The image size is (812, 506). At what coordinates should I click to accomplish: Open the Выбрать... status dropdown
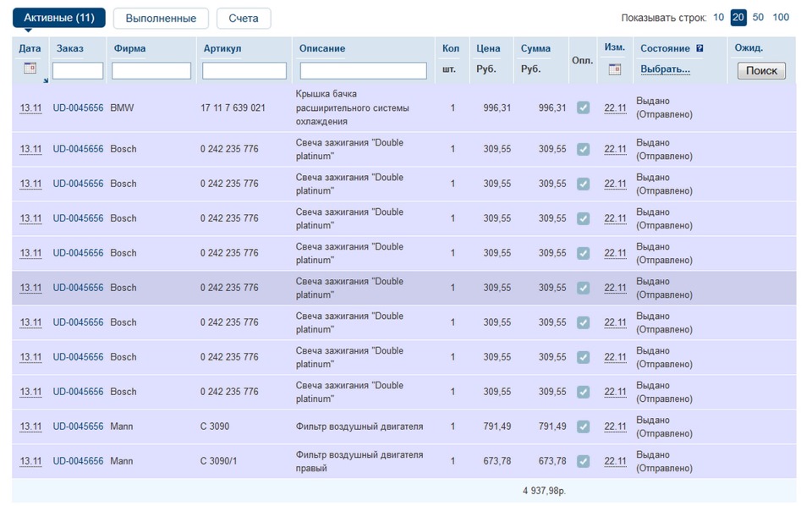pos(665,69)
